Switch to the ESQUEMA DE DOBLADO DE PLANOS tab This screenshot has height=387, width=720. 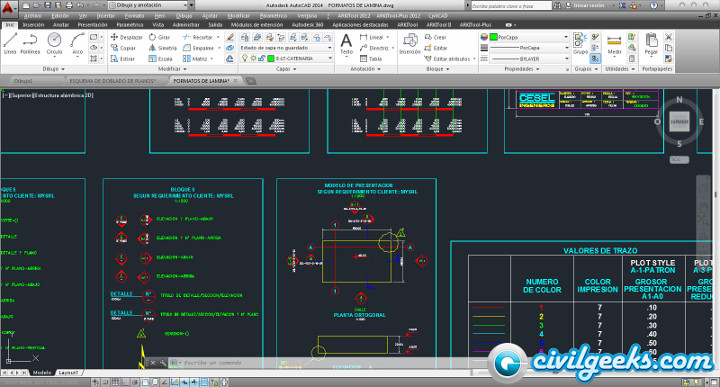(112, 81)
